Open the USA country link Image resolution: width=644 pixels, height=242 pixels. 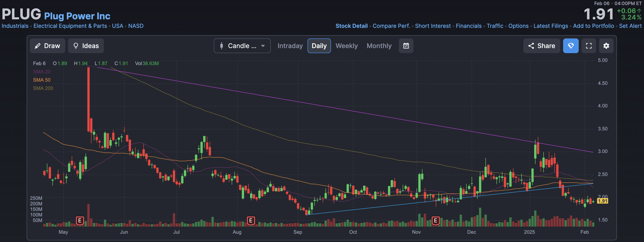pyautogui.click(x=117, y=26)
